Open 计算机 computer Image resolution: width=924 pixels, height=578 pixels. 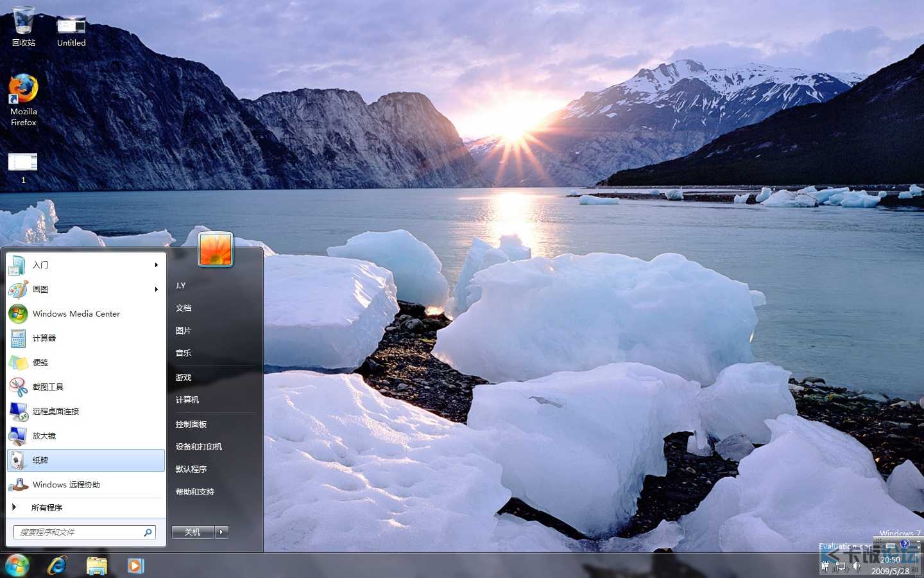point(187,399)
